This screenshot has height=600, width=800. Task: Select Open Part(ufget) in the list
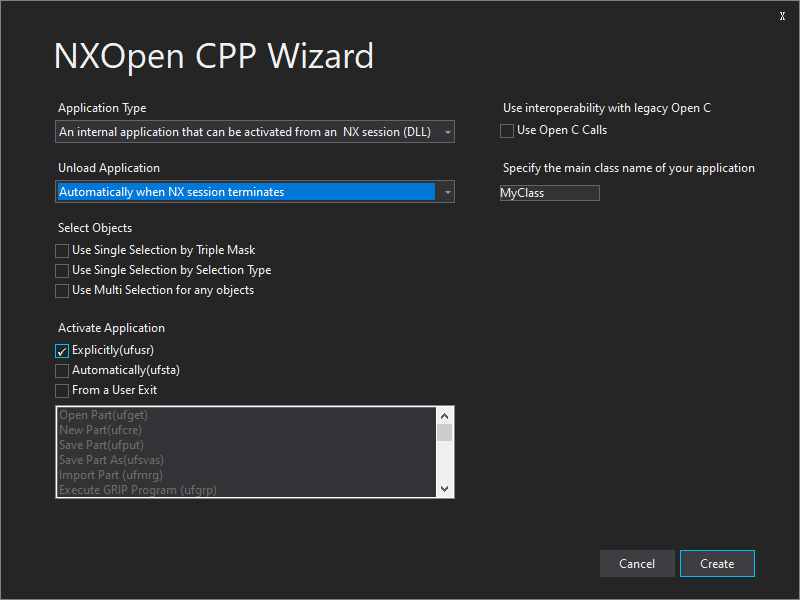(x=247, y=415)
